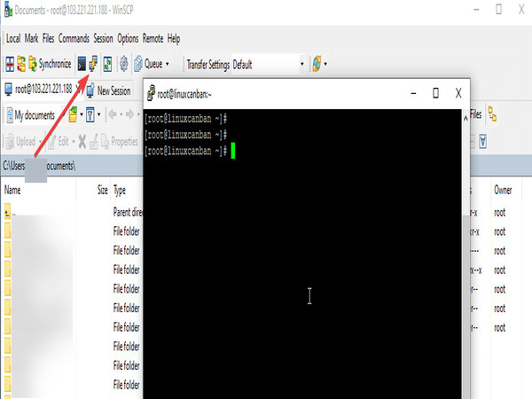This screenshot has height=399, width=532.
Task: Click the PuTTY window title icon
Action: coord(152,93)
